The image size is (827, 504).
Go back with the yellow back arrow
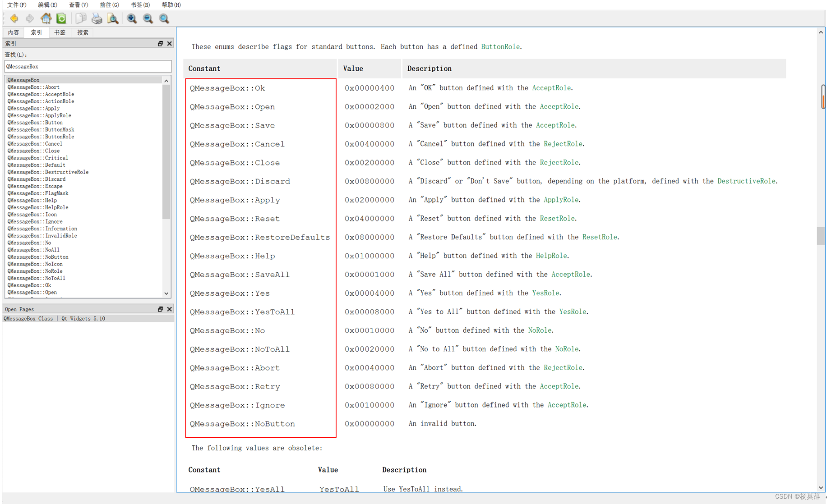(14, 18)
